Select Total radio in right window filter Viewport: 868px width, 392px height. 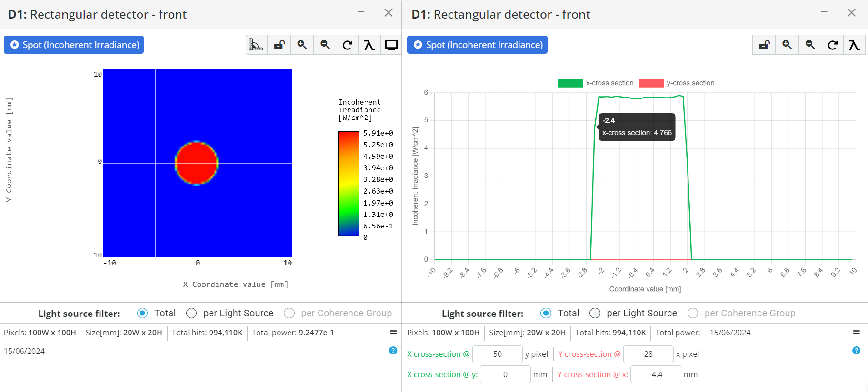546,313
